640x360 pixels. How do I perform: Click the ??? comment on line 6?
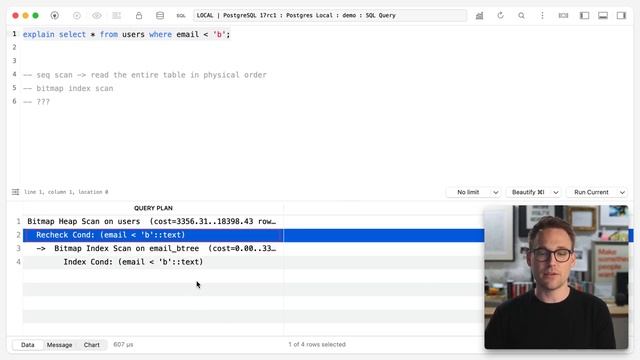pyautogui.click(x=36, y=102)
